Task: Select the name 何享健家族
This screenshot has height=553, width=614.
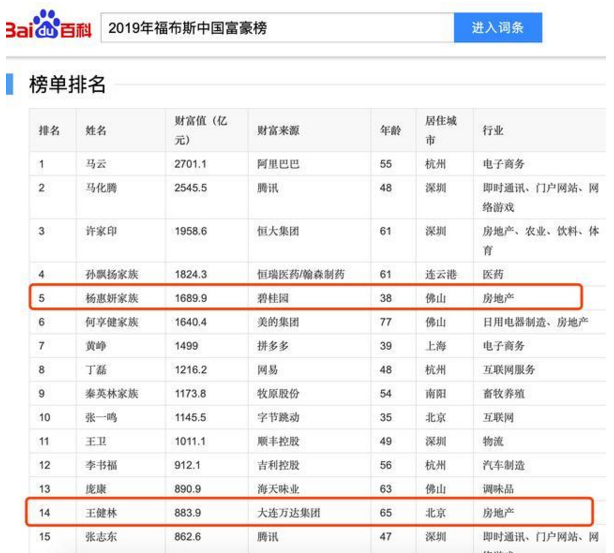Action: [112, 322]
